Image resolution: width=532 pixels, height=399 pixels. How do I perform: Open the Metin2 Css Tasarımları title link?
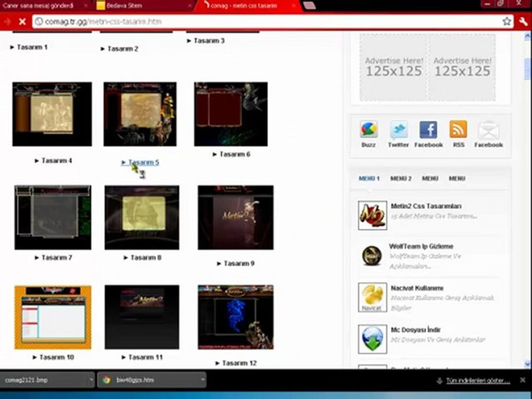(426, 206)
